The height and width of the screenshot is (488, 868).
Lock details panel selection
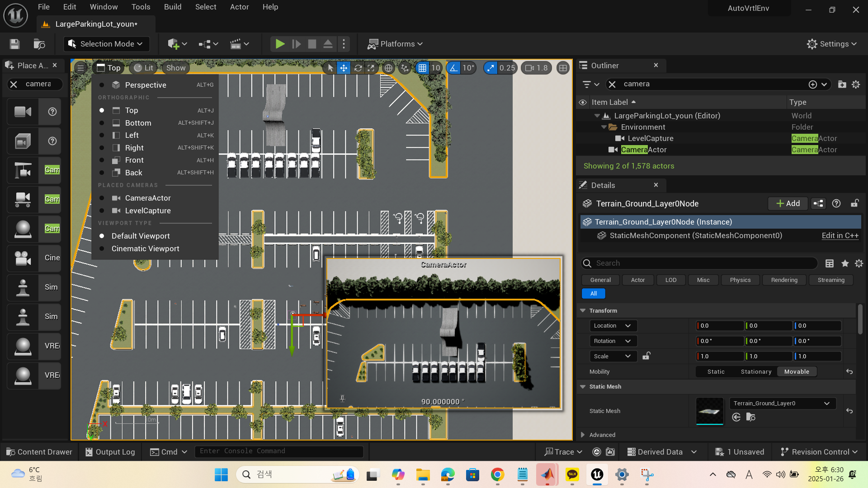854,203
